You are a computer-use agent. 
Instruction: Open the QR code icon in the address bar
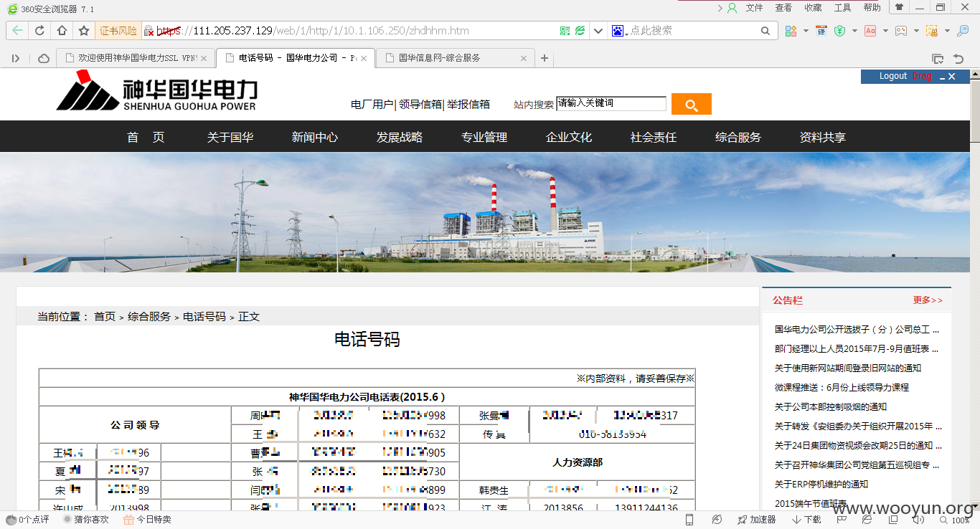[x=565, y=31]
